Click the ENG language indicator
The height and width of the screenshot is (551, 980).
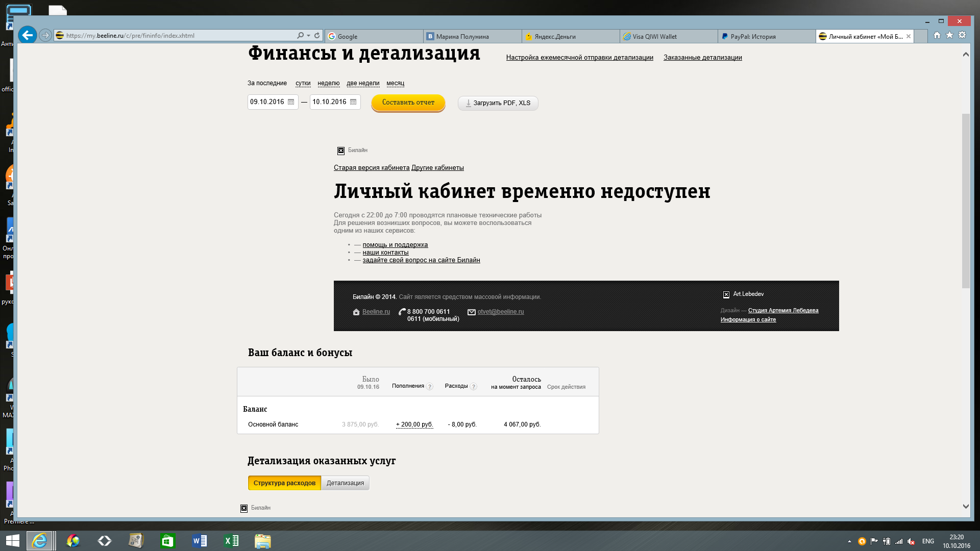click(x=928, y=541)
